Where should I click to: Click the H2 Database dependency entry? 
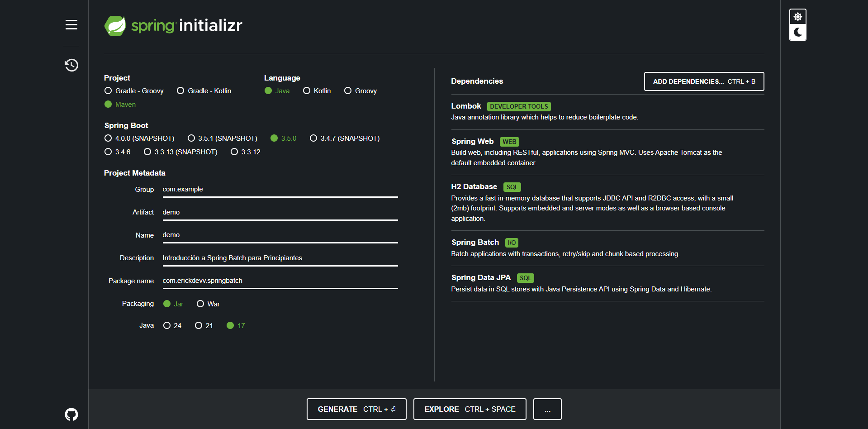[x=607, y=202]
